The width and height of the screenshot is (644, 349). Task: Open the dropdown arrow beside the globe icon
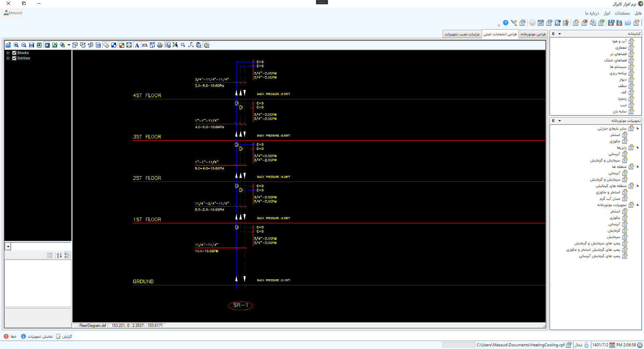point(69,45)
